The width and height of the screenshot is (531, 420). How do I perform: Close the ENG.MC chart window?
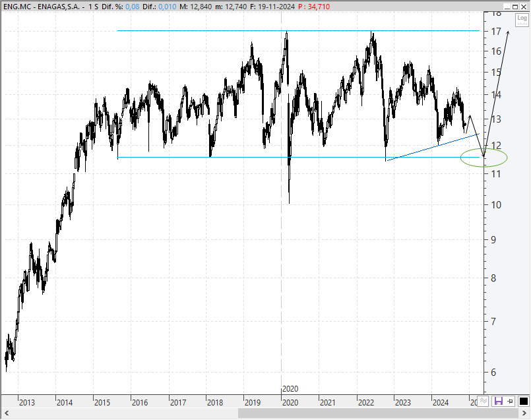pyautogui.click(x=523, y=7)
